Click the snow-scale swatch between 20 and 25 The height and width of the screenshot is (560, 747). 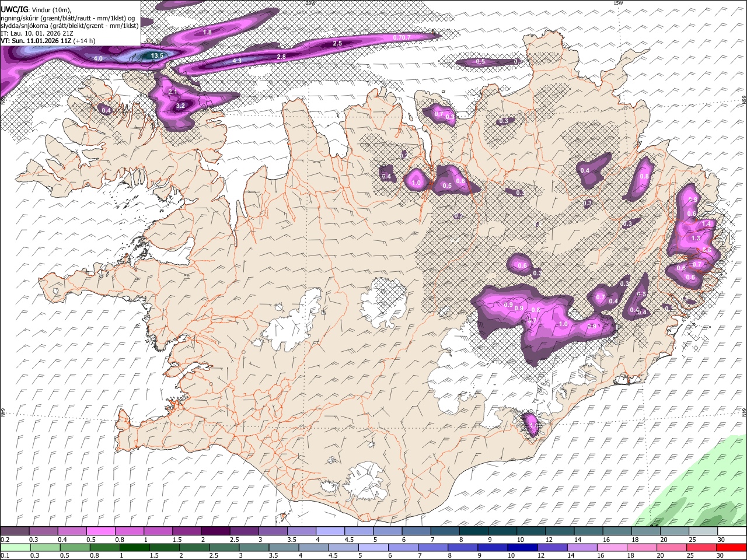[673, 531]
